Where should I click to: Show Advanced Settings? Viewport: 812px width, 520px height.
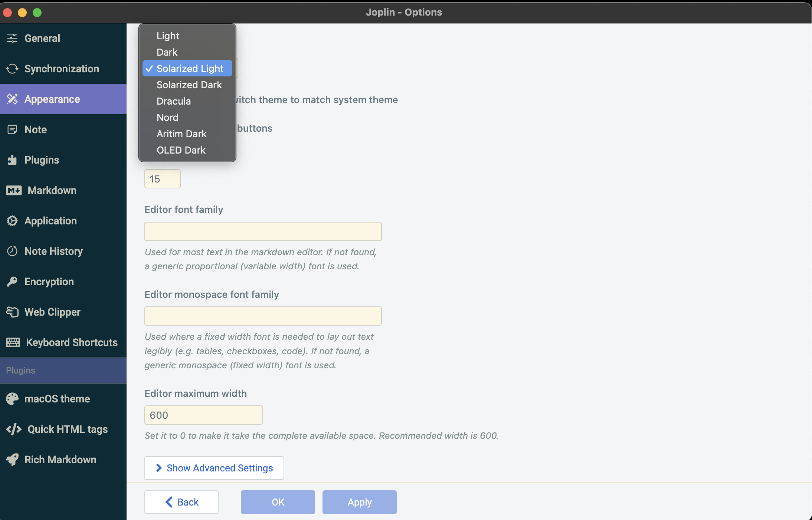pos(214,468)
